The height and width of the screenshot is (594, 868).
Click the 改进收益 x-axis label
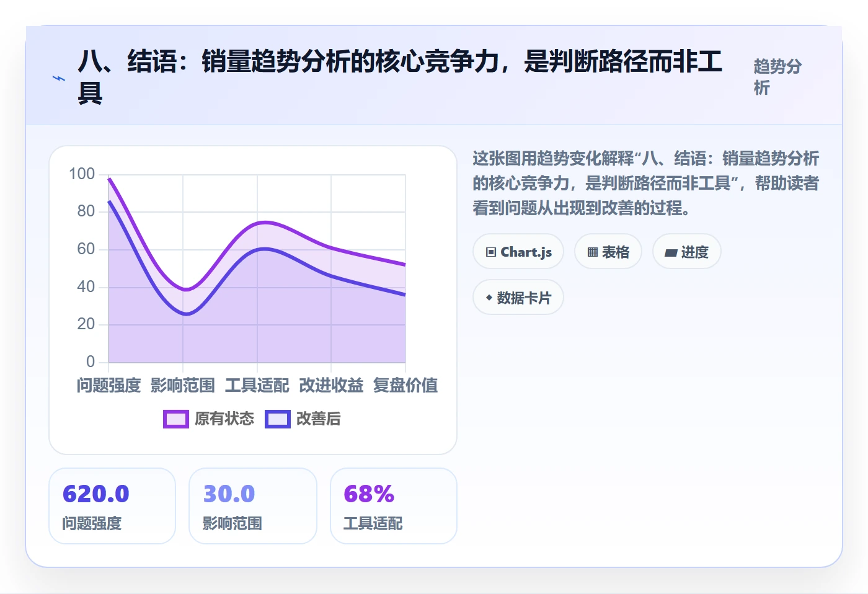tap(331, 386)
